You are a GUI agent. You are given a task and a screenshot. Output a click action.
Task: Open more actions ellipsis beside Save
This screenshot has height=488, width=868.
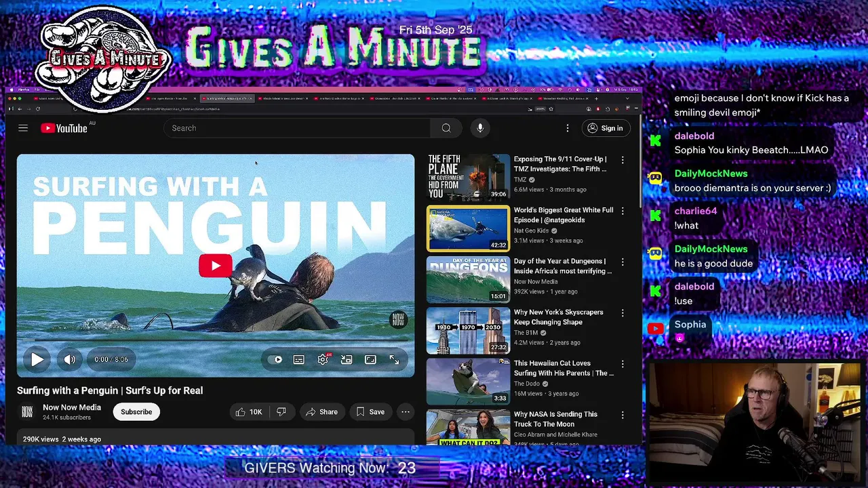point(406,411)
